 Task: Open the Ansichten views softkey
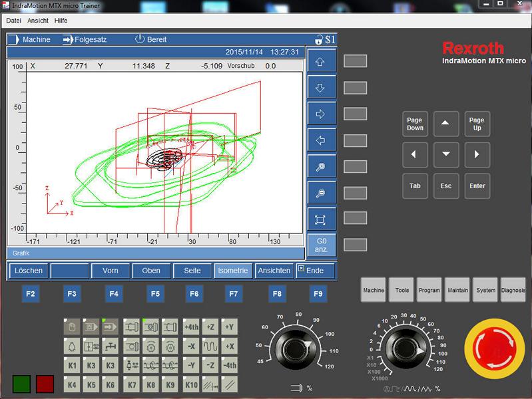click(x=274, y=271)
